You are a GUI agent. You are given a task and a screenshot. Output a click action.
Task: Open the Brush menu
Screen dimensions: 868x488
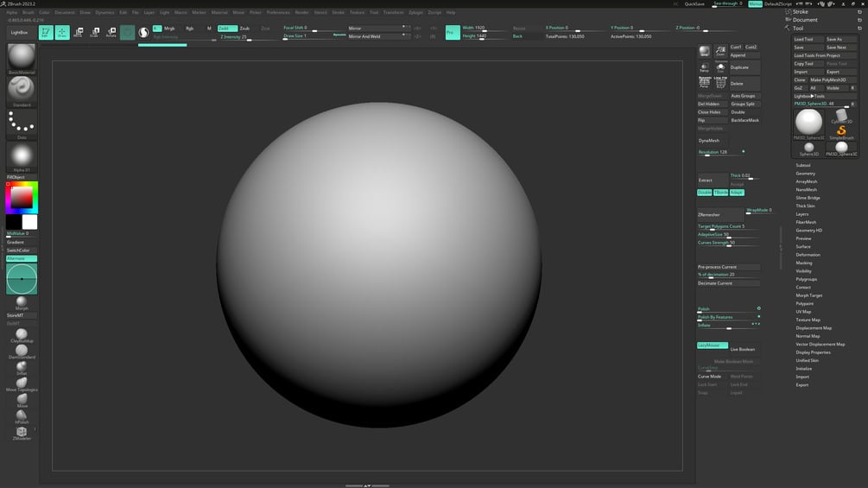(x=29, y=12)
